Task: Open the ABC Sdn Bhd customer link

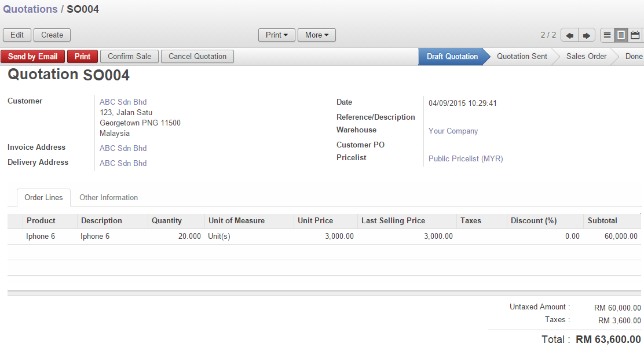Action: [123, 102]
